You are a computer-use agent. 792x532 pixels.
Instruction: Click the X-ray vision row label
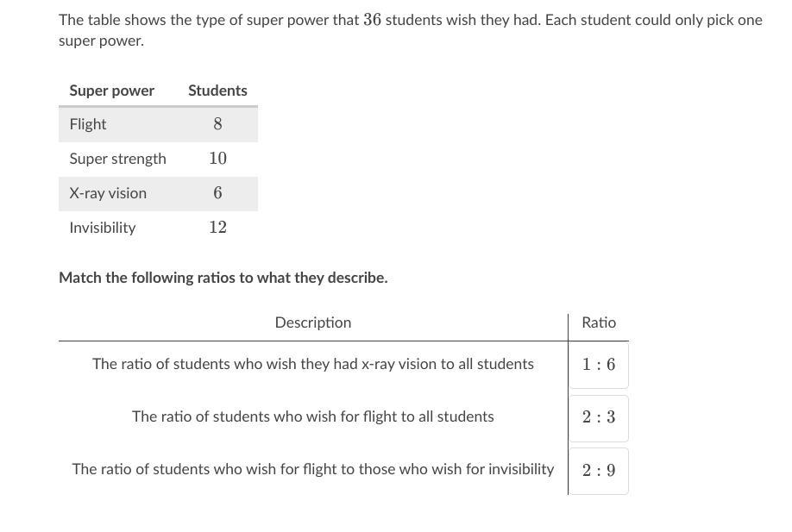click(x=108, y=193)
